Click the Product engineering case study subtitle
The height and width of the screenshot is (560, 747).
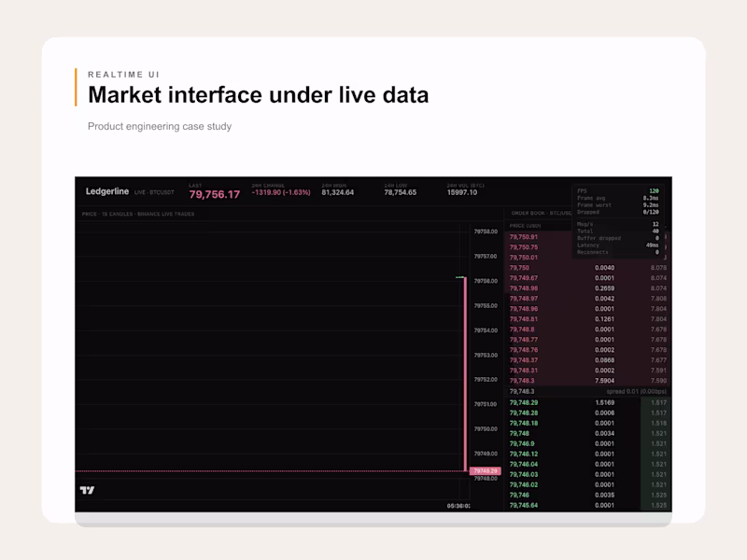[160, 126]
